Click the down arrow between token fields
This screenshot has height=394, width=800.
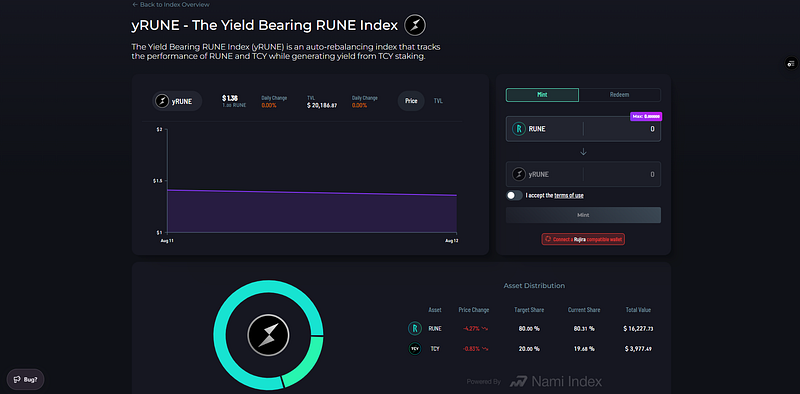[584, 152]
